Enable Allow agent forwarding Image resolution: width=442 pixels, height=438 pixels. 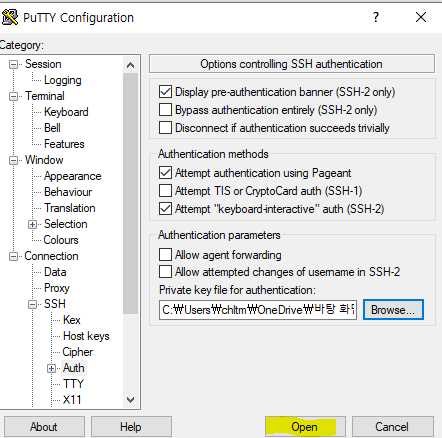coord(165,255)
